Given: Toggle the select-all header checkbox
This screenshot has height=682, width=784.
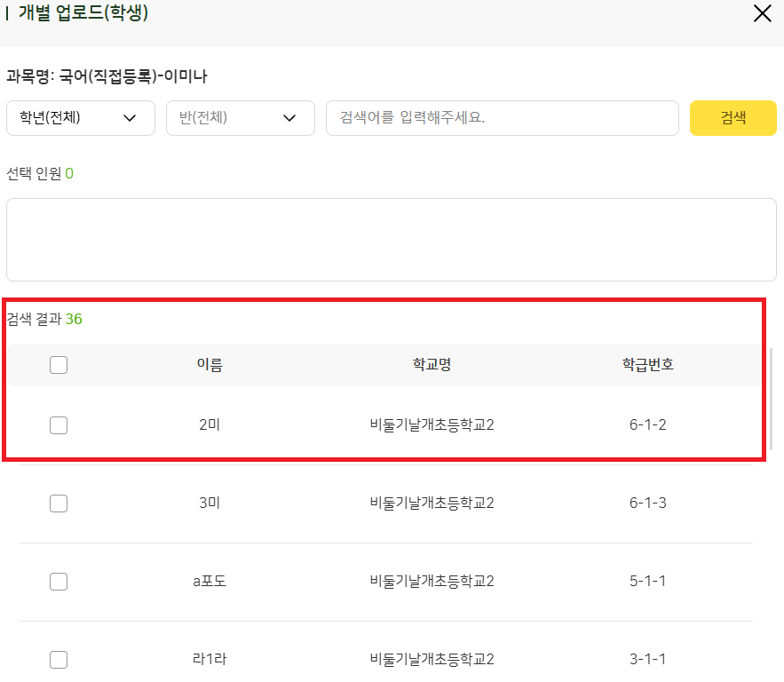Looking at the screenshot, I should pos(59,365).
